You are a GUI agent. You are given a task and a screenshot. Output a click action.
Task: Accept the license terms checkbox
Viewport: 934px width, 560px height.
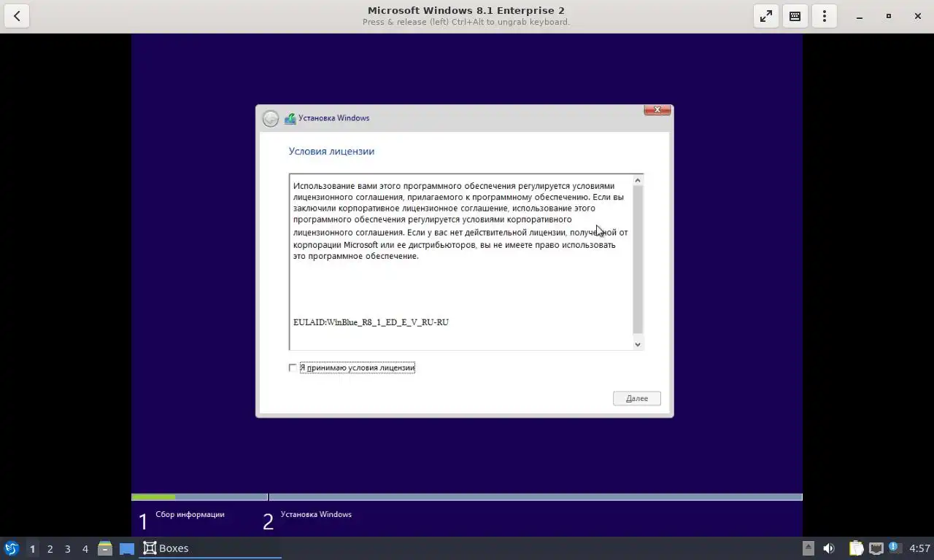(x=293, y=367)
